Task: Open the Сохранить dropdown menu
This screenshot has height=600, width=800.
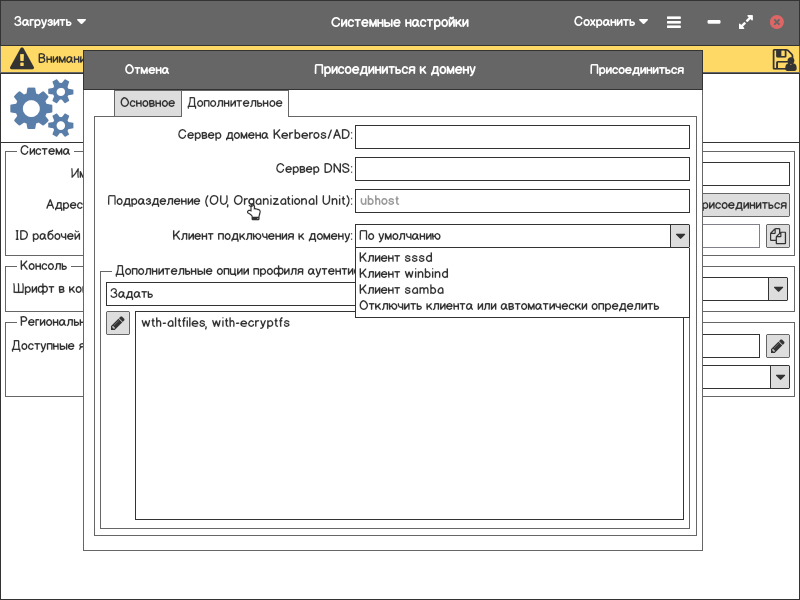Action: 611,22
